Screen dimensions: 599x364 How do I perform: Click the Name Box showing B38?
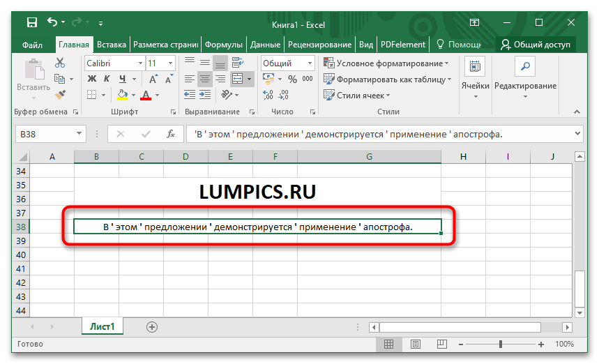(x=42, y=134)
